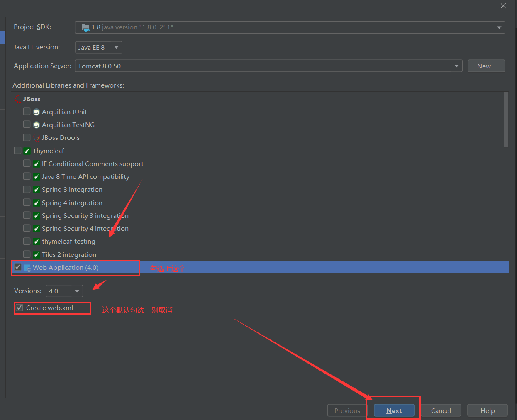Expand the Application Server combo box
The image size is (517, 420).
coord(268,66)
